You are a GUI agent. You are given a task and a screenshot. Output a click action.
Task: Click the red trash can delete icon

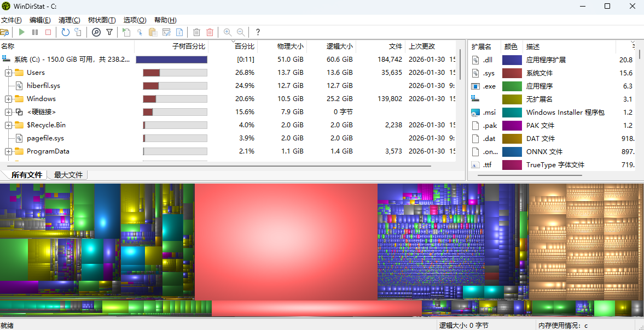(x=210, y=32)
